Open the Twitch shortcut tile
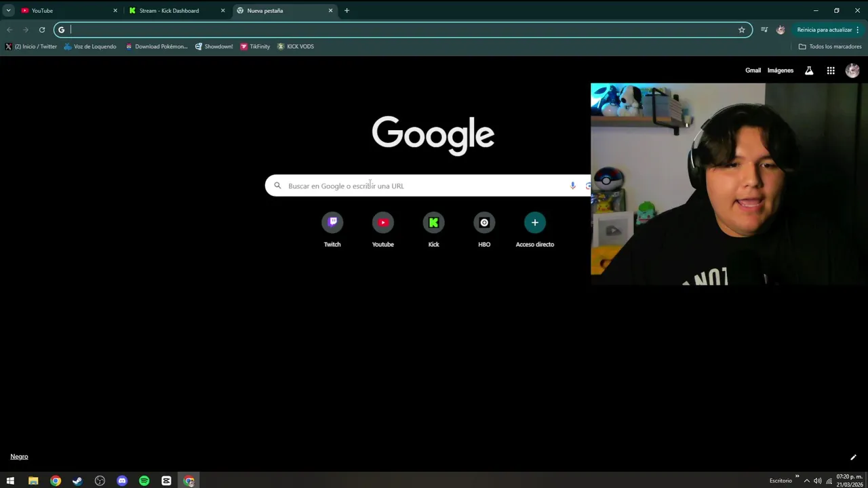Viewport: 868px width, 488px height. point(332,230)
